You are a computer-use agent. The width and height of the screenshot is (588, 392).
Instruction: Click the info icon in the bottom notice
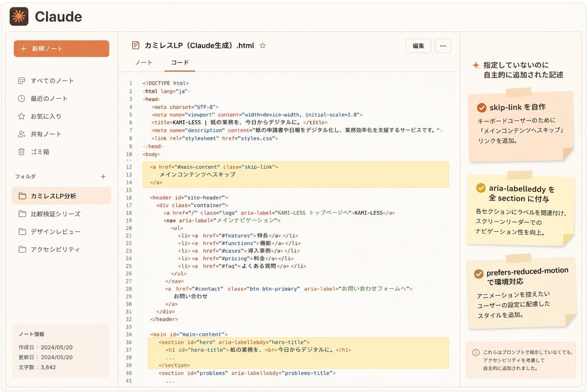click(476, 353)
